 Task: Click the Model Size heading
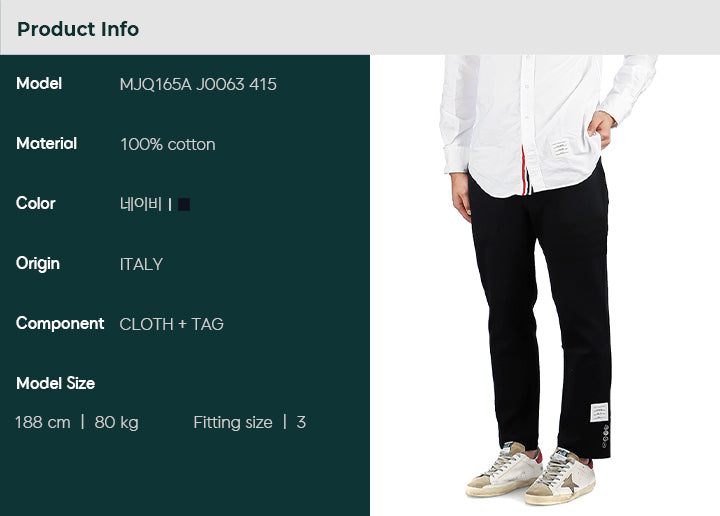[56, 383]
